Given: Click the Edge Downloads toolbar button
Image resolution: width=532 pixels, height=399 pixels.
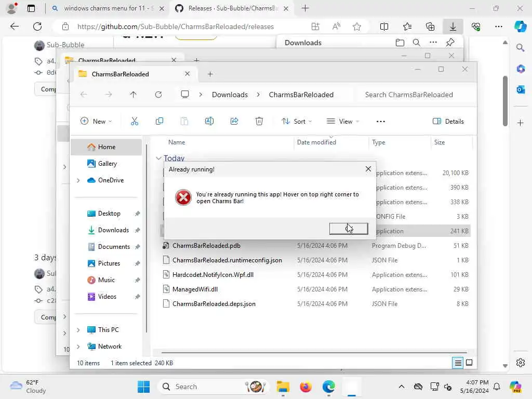Looking at the screenshot, I should [x=453, y=26].
